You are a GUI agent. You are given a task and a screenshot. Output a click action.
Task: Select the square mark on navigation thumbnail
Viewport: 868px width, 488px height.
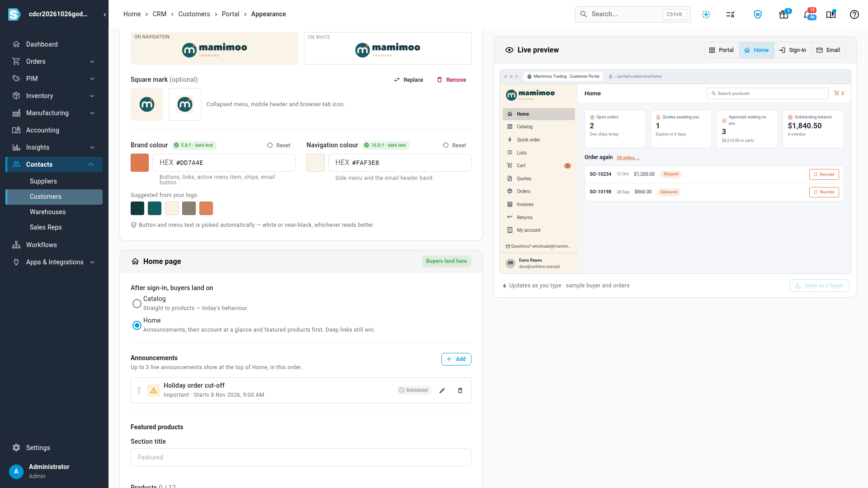point(147,104)
